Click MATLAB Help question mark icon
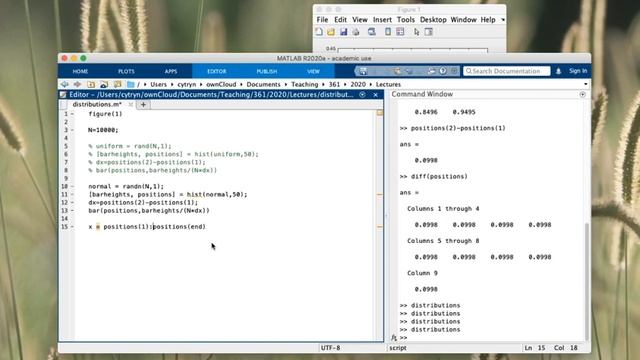This screenshot has height=360, width=640. point(443,71)
